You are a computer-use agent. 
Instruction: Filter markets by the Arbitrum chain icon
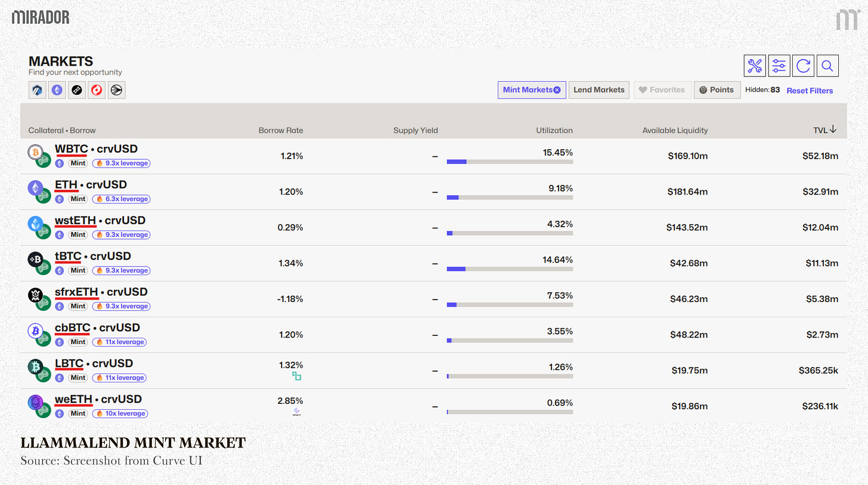(37, 90)
